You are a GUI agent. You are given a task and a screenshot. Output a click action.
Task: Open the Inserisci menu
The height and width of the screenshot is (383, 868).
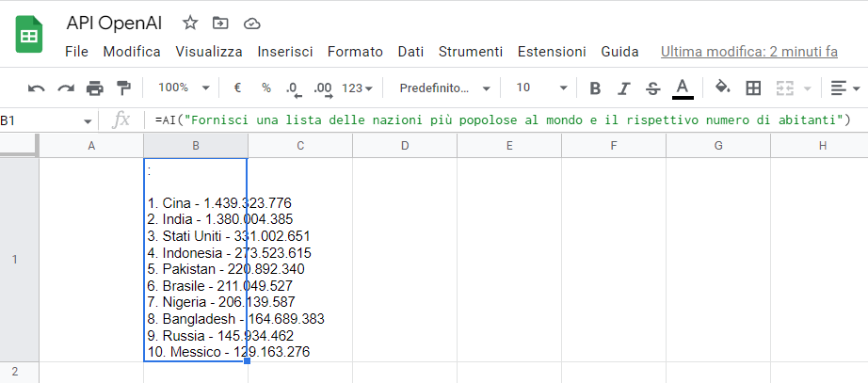tap(285, 52)
